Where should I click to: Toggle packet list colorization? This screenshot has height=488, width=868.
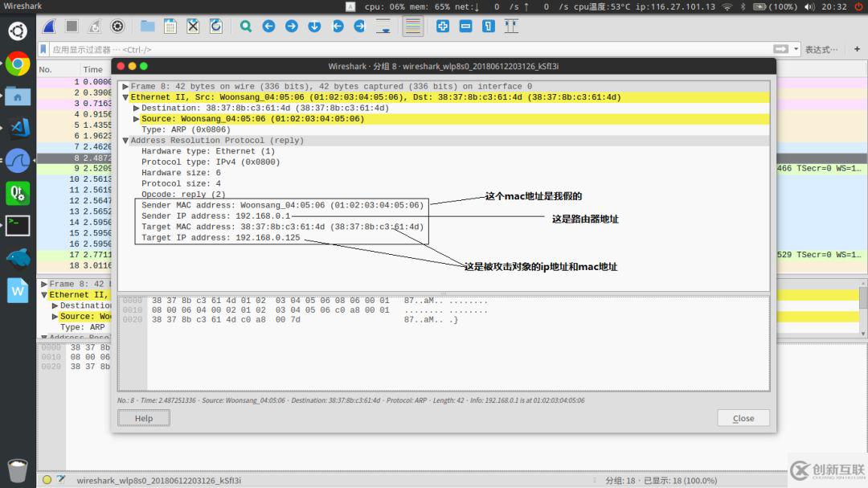[412, 26]
